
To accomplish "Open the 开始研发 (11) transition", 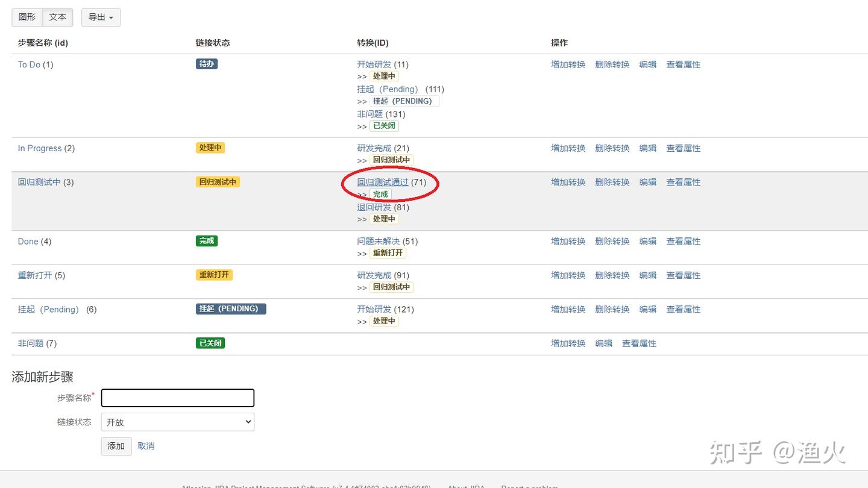I will (374, 64).
